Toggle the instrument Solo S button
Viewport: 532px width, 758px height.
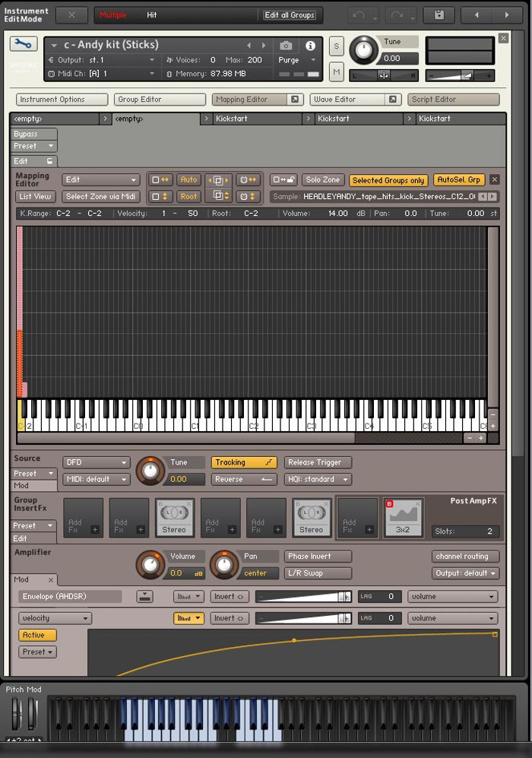(x=337, y=46)
